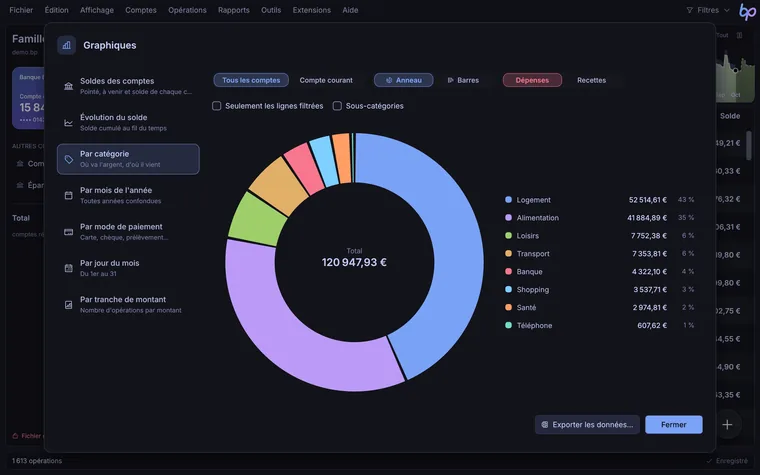Click the Fermer button
The image size is (760, 475).
(x=673, y=425)
